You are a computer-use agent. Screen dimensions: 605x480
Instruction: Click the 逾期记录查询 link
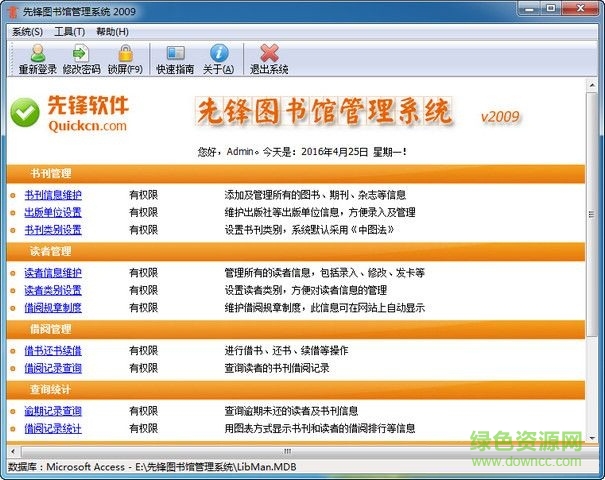tap(53, 411)
